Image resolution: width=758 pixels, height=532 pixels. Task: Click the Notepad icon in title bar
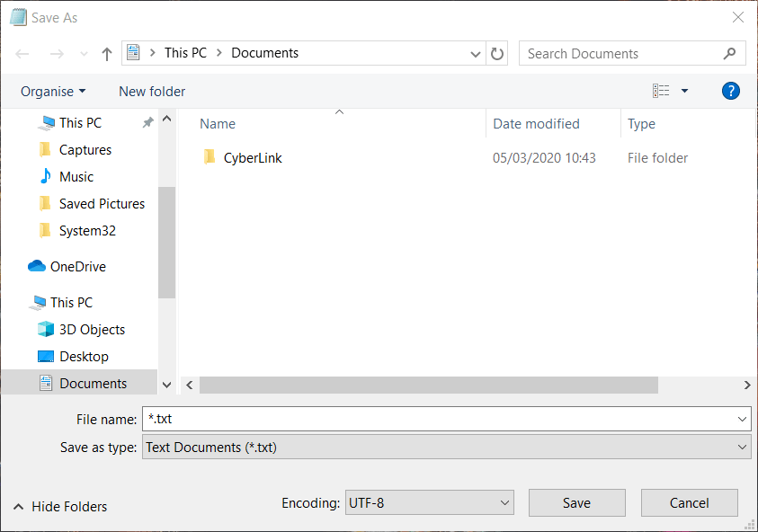click(x=18, y=17)
